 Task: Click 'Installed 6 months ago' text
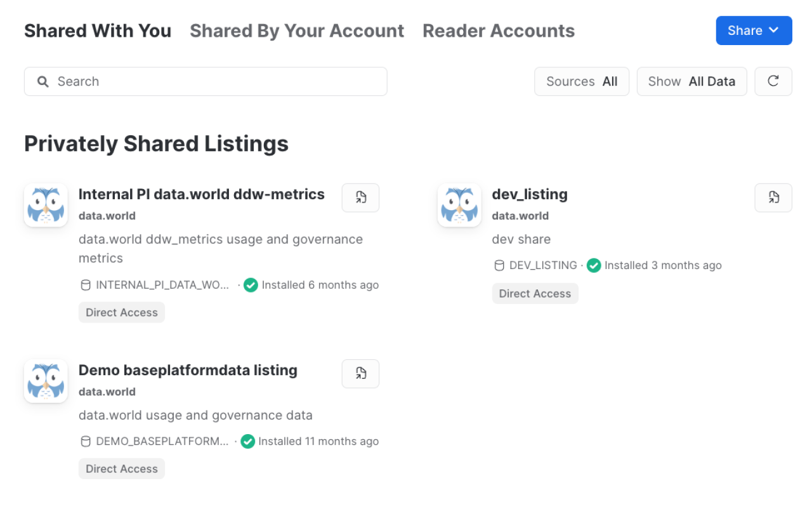[x=320, y=285]
